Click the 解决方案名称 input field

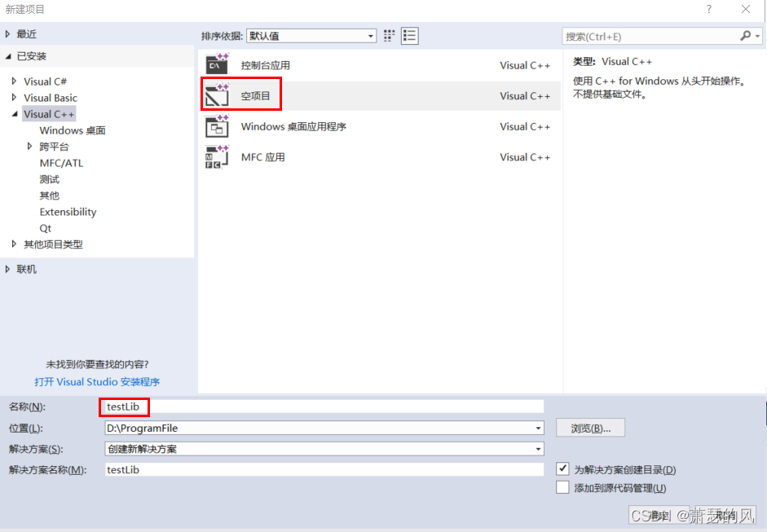coord(324,469)
